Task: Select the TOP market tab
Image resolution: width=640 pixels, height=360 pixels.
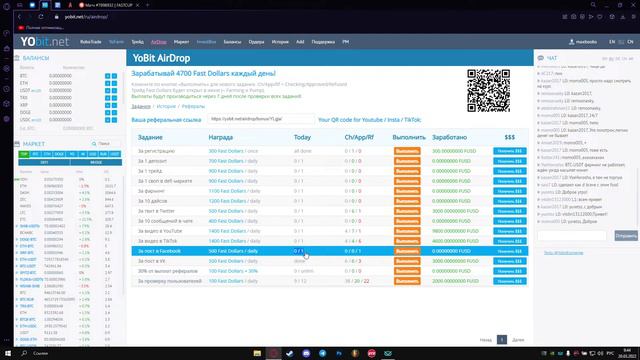Action: (24, 154)
